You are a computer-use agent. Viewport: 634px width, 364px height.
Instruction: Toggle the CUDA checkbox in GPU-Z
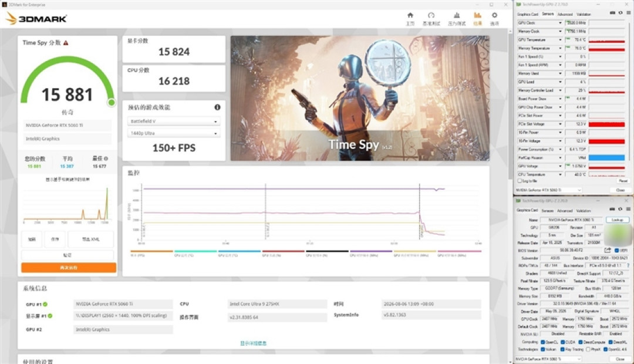click(562, 342)
